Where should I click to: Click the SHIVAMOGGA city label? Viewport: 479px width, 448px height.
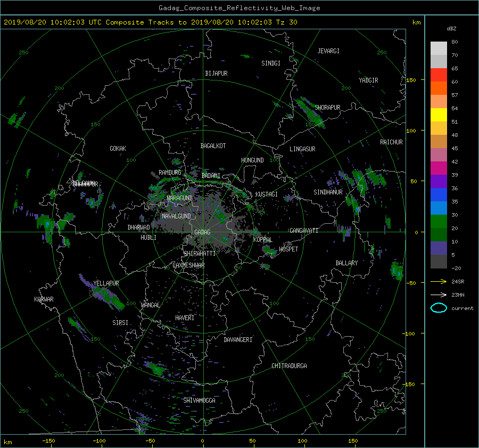click(199, 401)
